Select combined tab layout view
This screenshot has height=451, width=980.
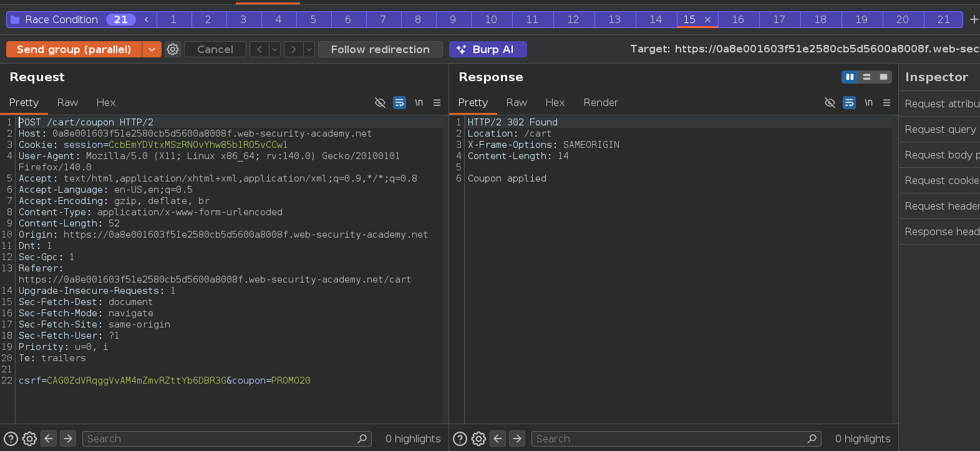click(x=883, y=77)
